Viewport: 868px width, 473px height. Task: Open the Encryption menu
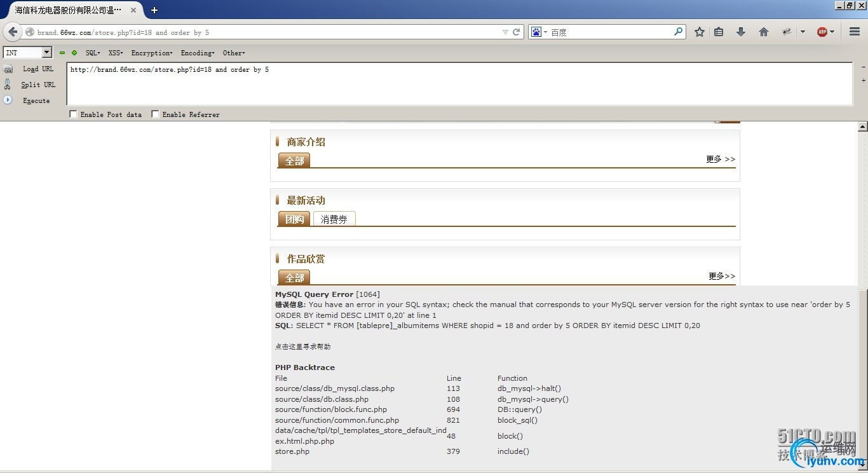tap(152, 53)
